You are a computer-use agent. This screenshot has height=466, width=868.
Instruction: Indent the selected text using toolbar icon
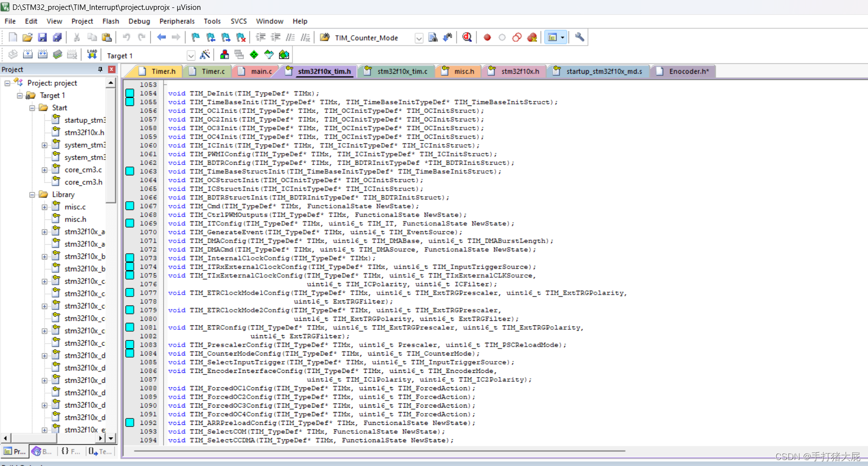click(x=261, y=37)
